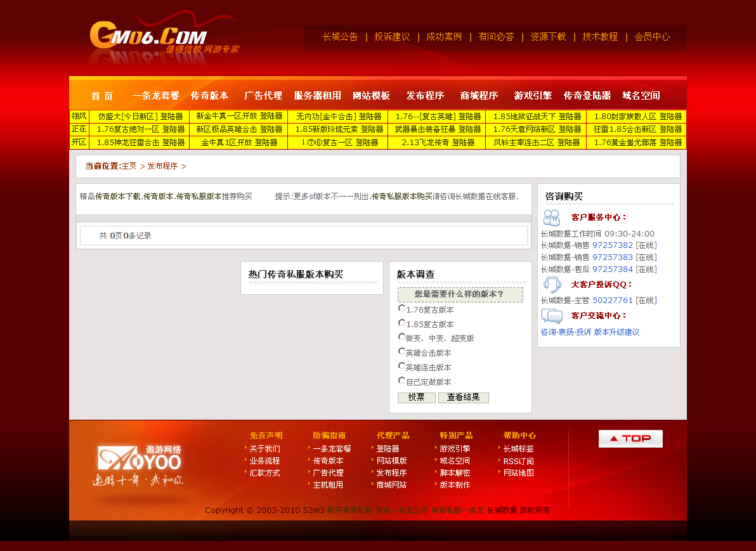Image resolution: width=756 pixels, height=551 pixels.
Task: Select the 自己定做版本 radio option
Action: [x=401, y=381]
